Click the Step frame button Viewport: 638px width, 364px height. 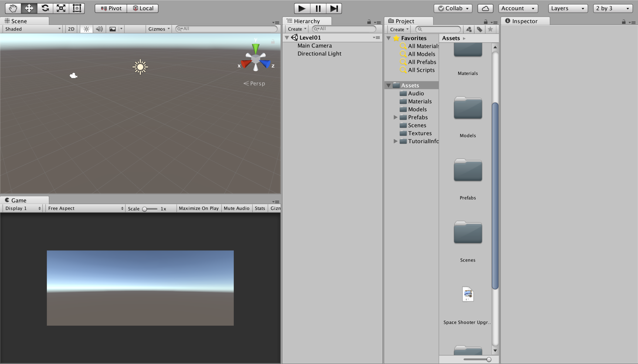coord(334,8)
